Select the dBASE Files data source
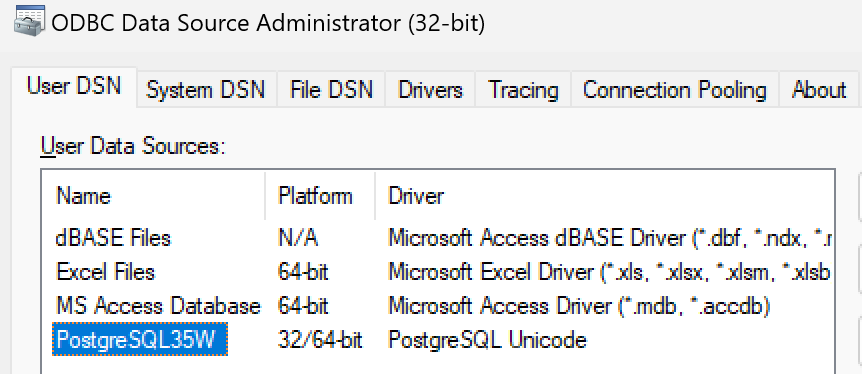 [113, 238]
